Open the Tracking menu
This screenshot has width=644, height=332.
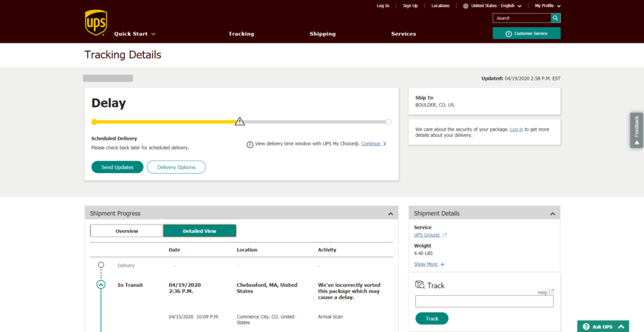[241, 33]
